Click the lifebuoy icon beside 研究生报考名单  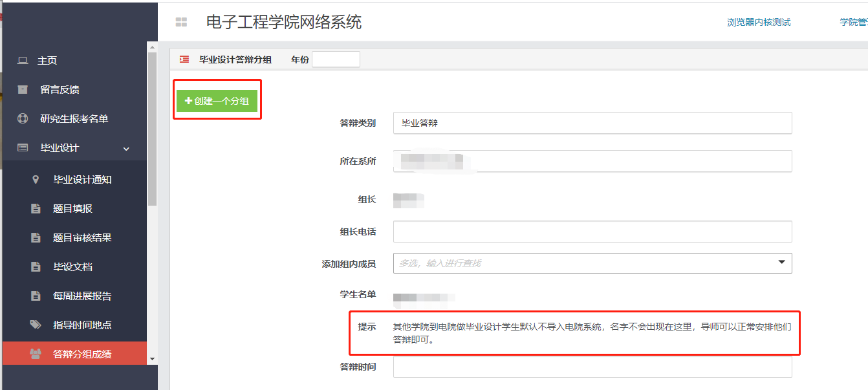pos(23,118)
